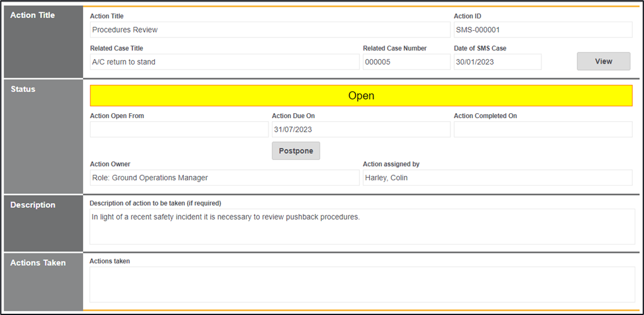Screen dimensions: 644x315
Task: Select the Description section header in sidebar
Action: tap(33, 205)
